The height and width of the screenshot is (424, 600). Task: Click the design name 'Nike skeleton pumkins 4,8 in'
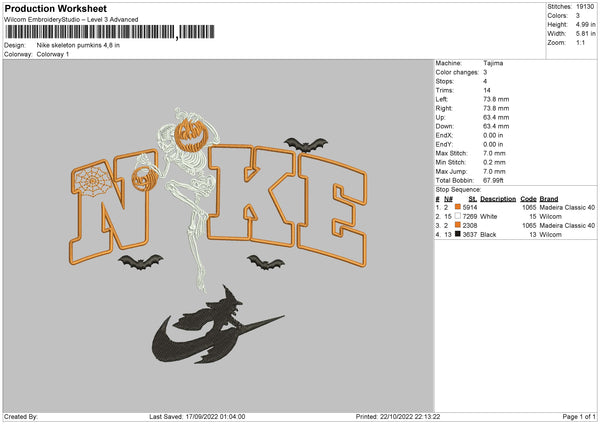click(x=78, y=45)
